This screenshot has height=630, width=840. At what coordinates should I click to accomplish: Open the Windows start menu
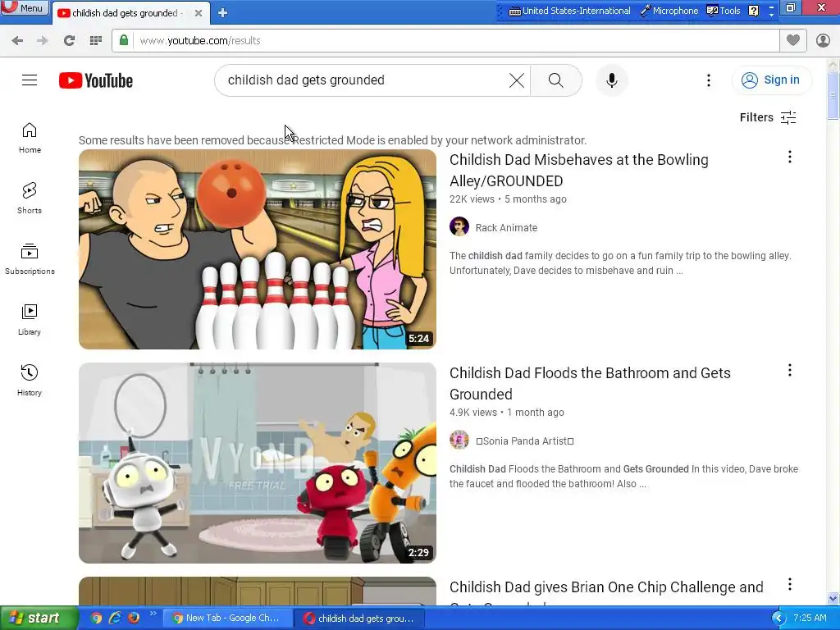(39, 619)
